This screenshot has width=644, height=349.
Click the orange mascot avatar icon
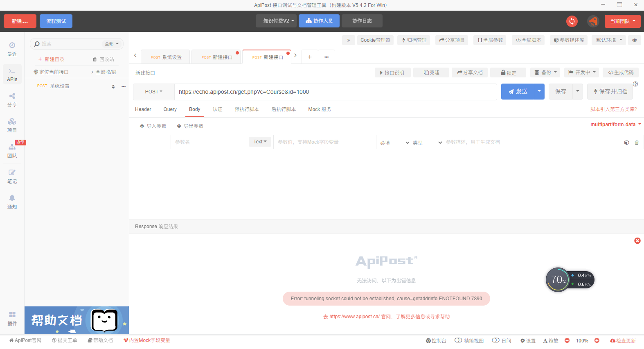(x=593, y=21)
